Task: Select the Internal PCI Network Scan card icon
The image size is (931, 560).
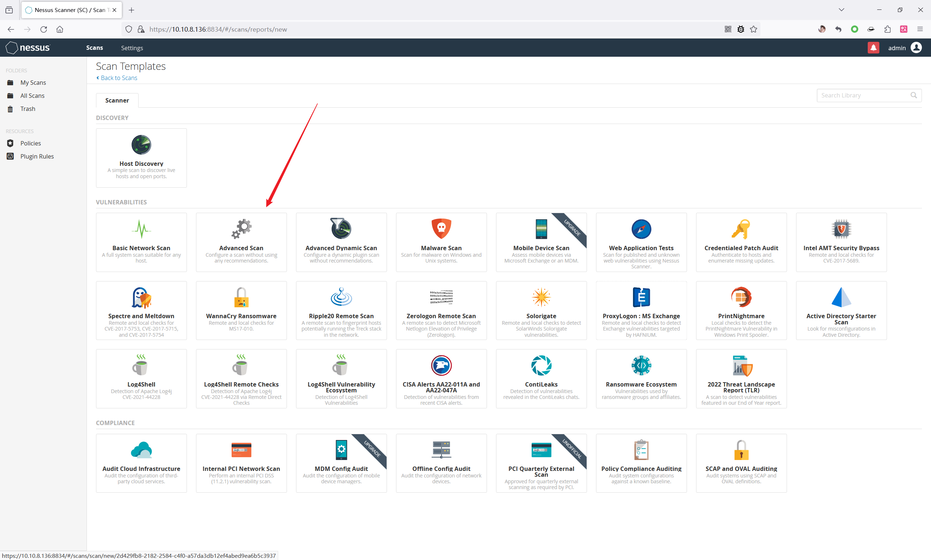Action: [241, 450]
